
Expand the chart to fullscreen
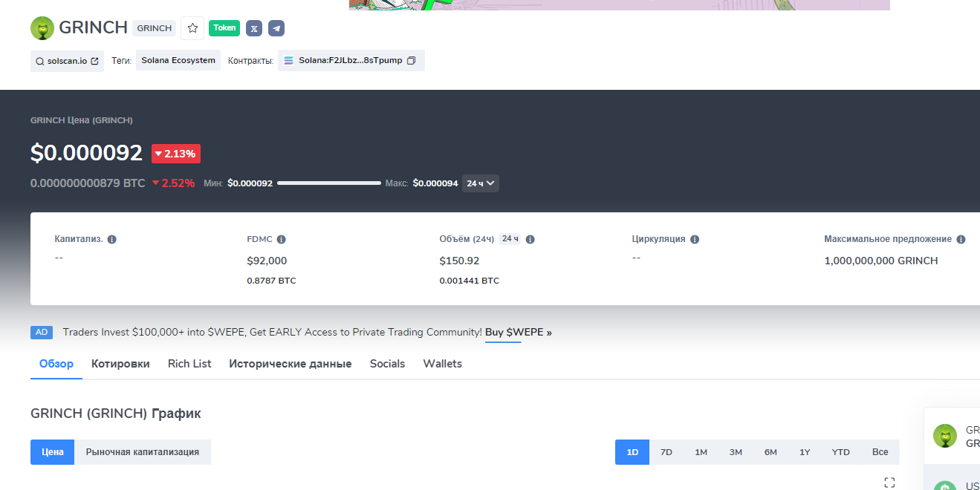[x=889, y=483]
